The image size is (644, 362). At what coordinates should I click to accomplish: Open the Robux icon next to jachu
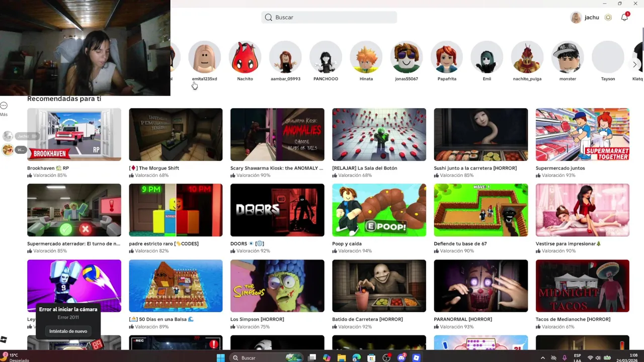point(608,18)
